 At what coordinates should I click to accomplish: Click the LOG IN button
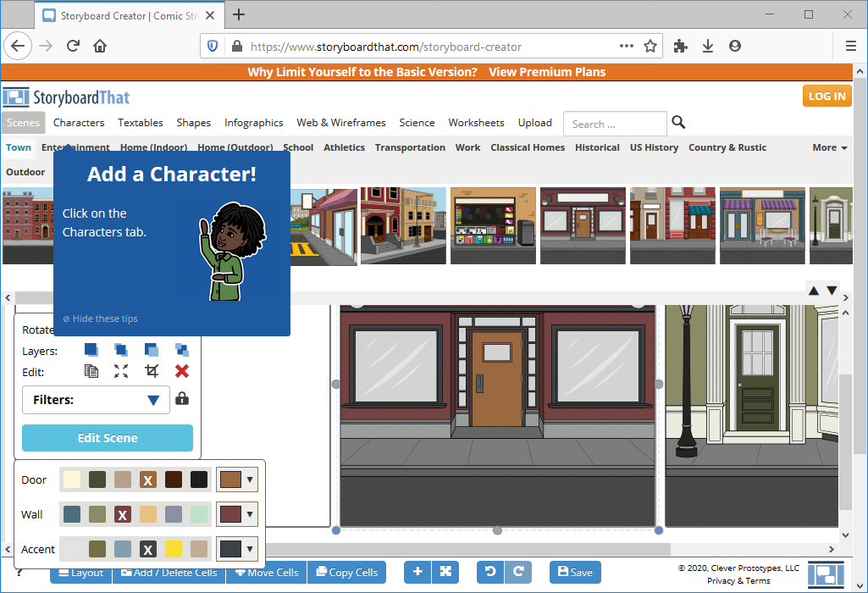point(826,96)
